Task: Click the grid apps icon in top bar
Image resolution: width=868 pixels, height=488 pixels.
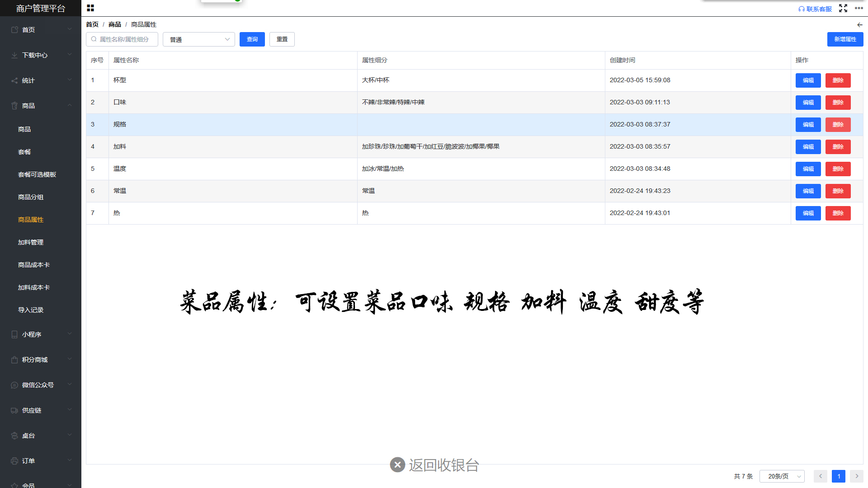Action: click(x=90, y=8)
